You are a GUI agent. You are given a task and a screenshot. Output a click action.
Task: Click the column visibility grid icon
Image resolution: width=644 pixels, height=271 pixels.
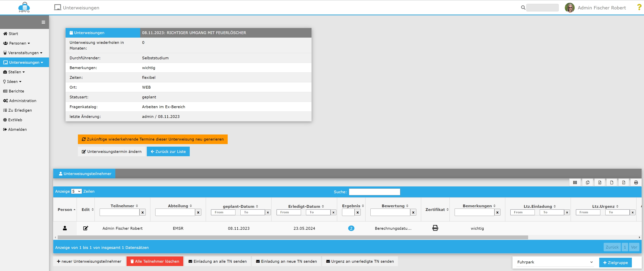point(575,183)
